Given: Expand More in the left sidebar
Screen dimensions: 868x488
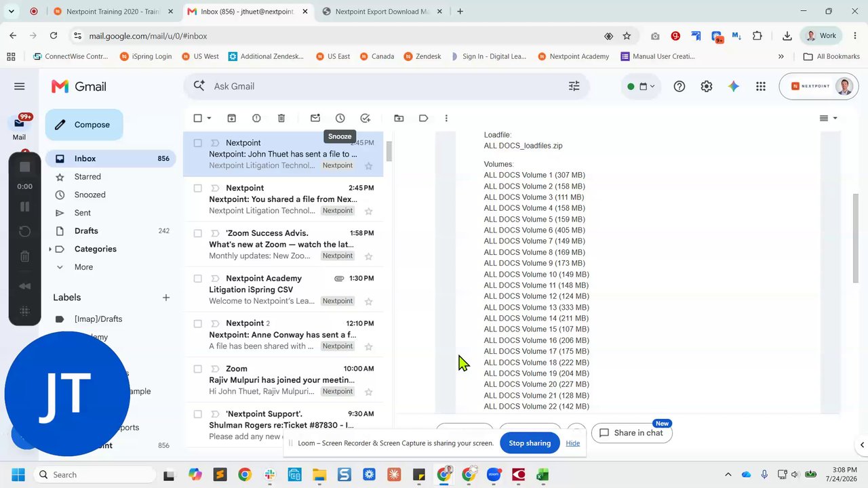Looking at the screenshot, I should tap(83, 267).
